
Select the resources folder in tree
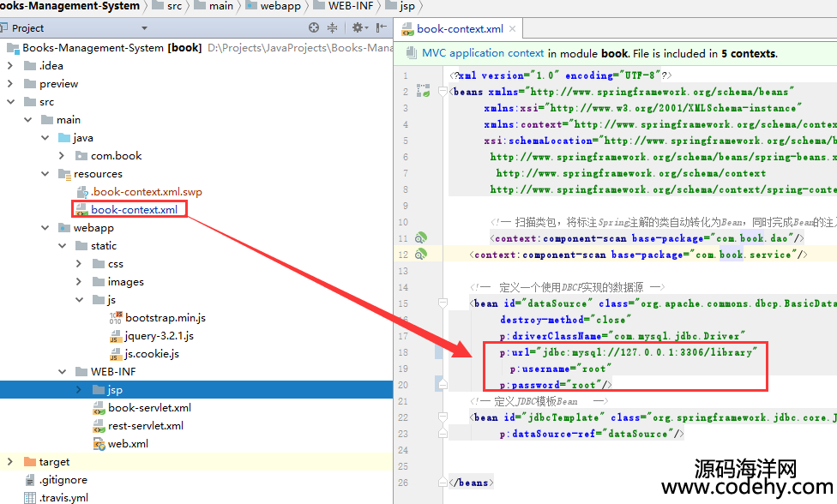(90, 174)
